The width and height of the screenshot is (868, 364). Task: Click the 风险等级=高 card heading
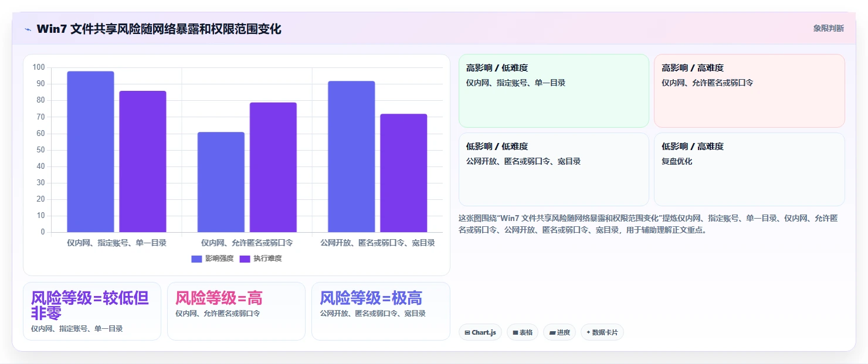(219, 298)
